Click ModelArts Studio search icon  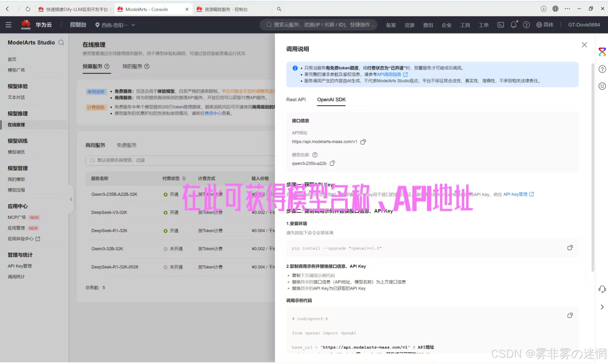61,43
